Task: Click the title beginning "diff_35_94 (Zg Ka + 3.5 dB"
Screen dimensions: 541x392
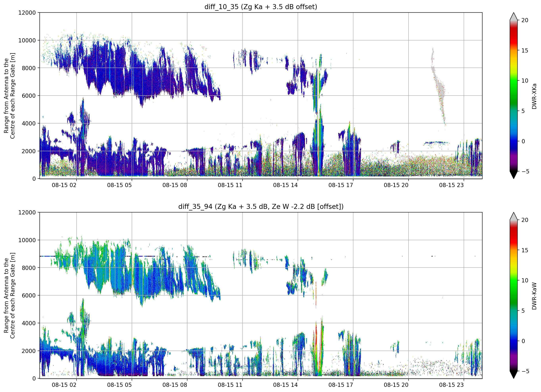Action: (261, 207)
